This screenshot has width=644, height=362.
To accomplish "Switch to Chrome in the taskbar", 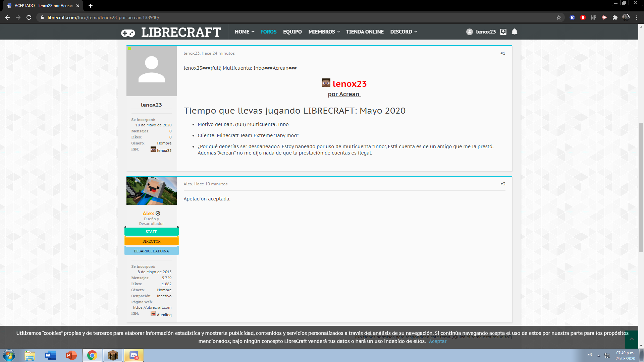I will pos(92,355).
